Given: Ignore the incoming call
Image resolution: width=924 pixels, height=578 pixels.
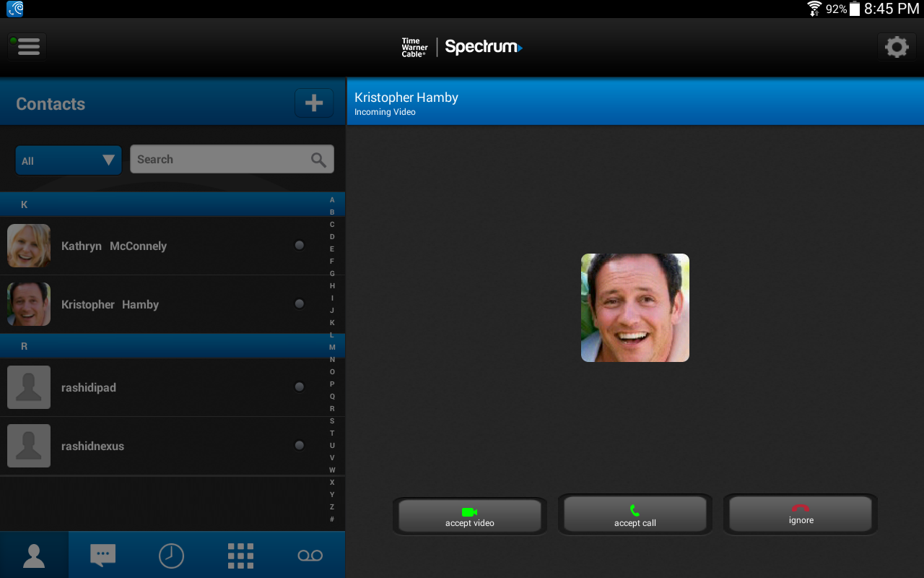Looking at the screenshot, I should tap(801, 514).
